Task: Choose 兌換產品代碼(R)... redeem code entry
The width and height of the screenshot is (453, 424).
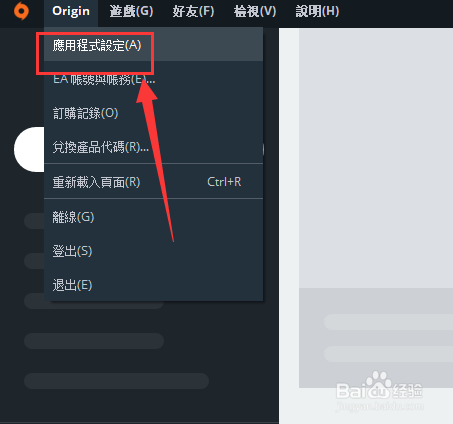Action: [153, 147]
